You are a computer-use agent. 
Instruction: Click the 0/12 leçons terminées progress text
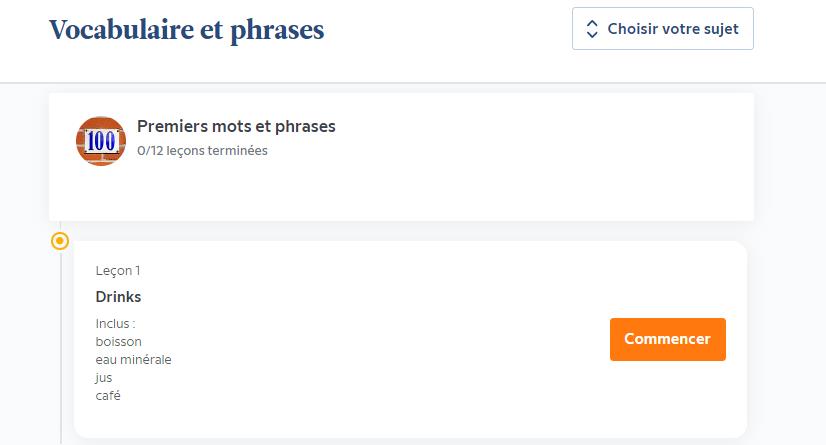click(x=202, y=151)
